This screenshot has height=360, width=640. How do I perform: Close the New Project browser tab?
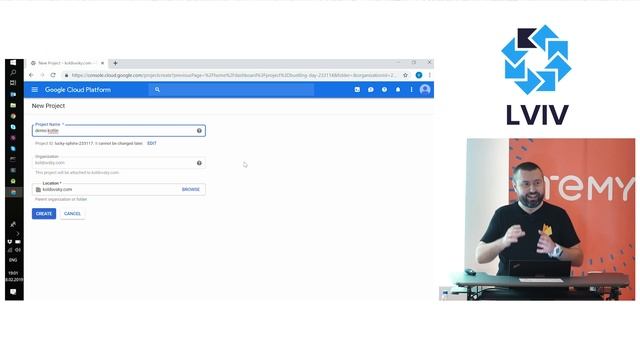(x=102, y=63)
